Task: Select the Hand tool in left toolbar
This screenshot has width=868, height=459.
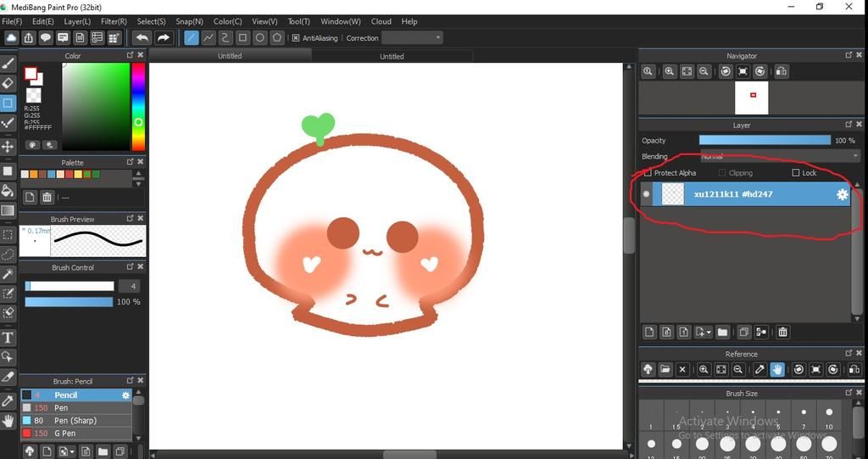Action: click(8, 421)
